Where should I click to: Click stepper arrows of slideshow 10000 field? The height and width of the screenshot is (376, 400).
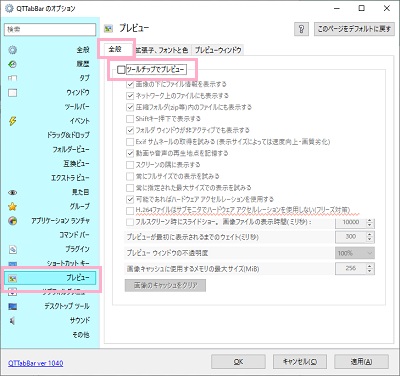369,222
